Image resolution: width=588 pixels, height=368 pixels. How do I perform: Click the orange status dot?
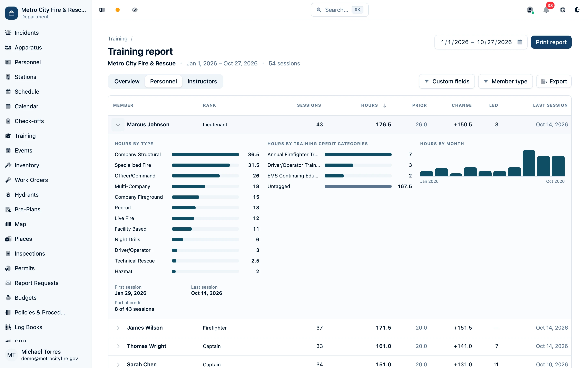pos(118,10)
